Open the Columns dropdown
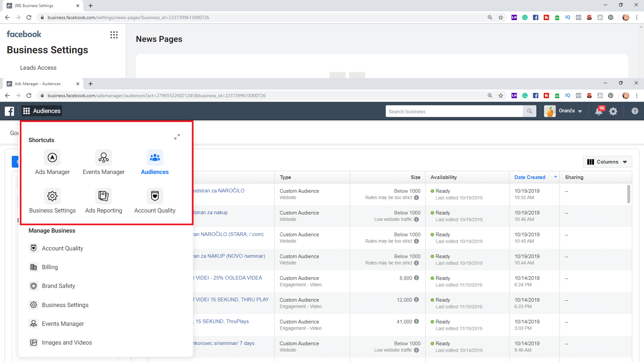This screenshot has width=644, height=362. (x=607, y=162)
